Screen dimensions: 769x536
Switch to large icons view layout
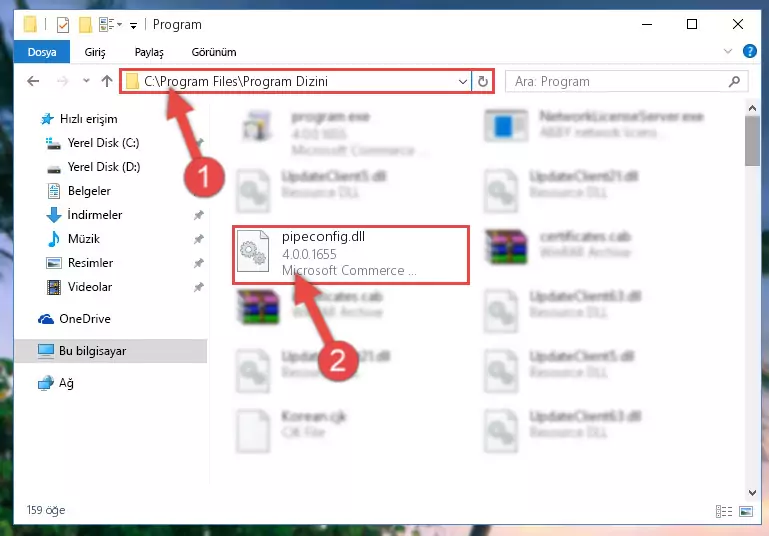746,511
